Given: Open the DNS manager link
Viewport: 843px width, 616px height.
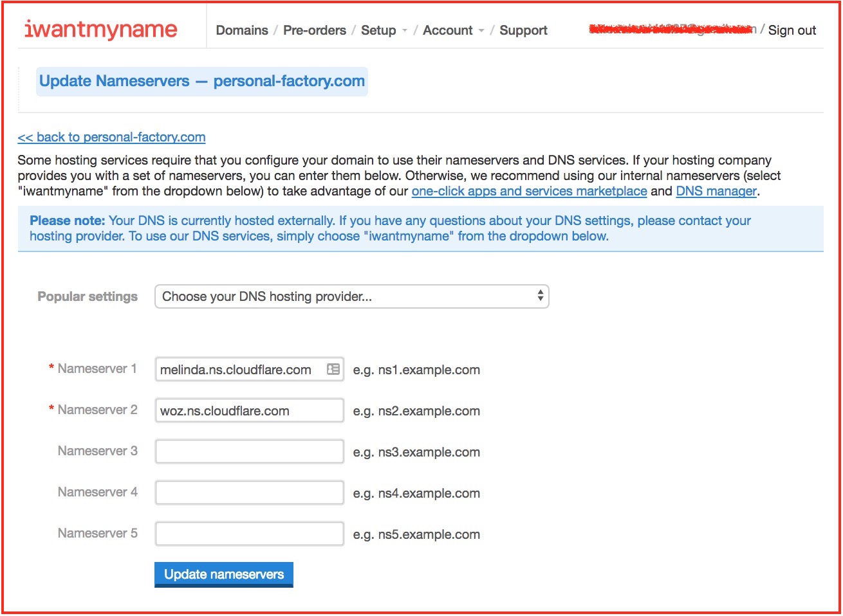Looking at the screenshot, I should tap(716, 191).
